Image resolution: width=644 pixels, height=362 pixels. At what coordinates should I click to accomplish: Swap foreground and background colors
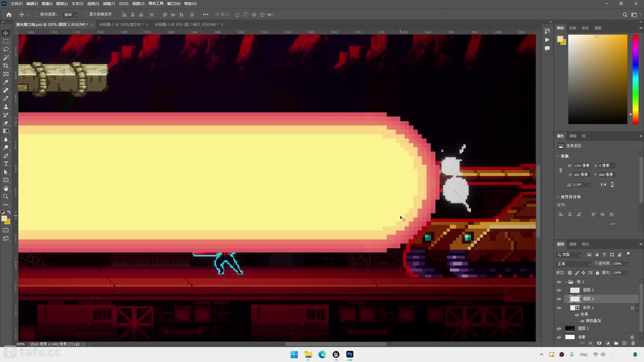pyautogui.click(x=9, y=212)
